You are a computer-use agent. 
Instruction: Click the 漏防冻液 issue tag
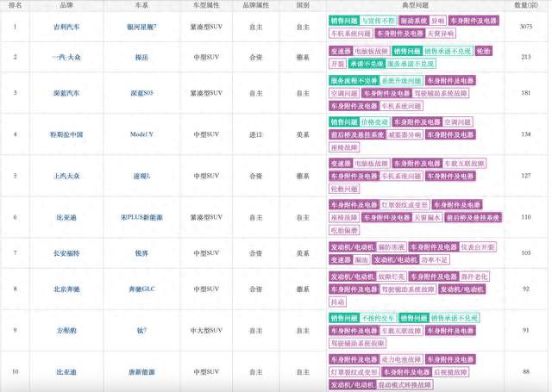[x=392, y=247]
